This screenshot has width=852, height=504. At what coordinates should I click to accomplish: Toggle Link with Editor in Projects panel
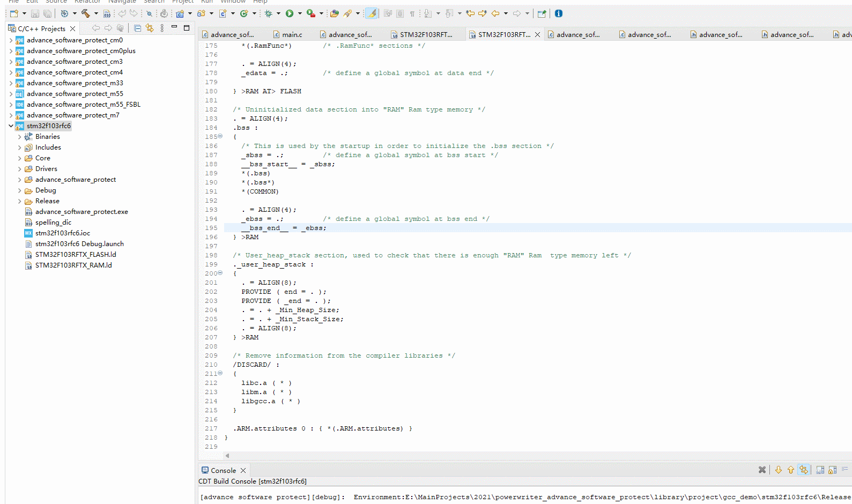pyautogui.click(x=150, y=28)
